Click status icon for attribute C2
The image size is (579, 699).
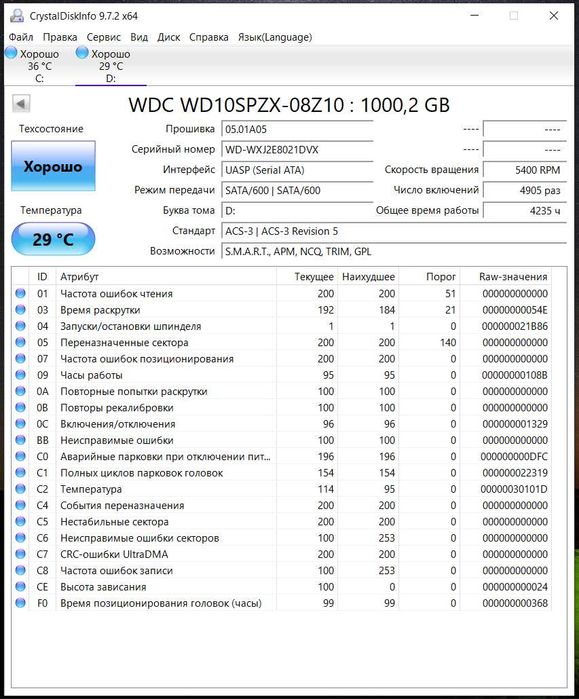tap(20, 489)
